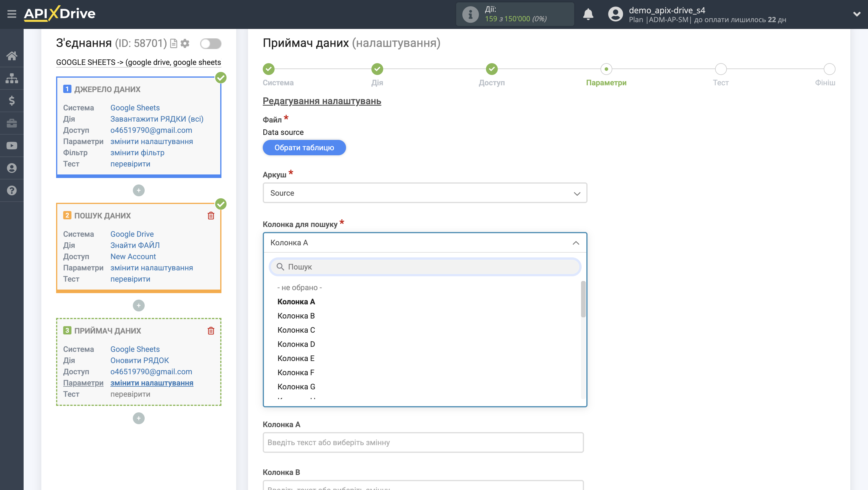Click the Обрати таблицю button
Screen dimensions: 868x490
point(304,148)
